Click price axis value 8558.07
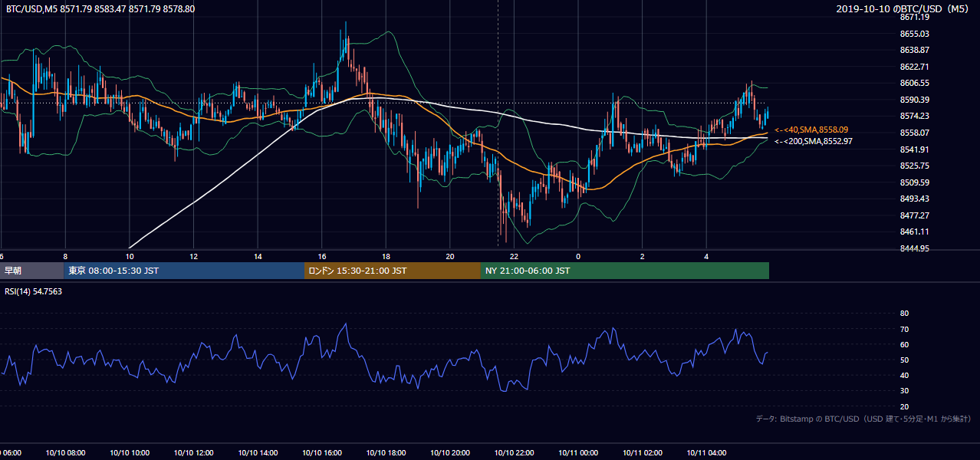Image resolution: width=980 pixels, height=460 pixels. click(x=914, y=133)
